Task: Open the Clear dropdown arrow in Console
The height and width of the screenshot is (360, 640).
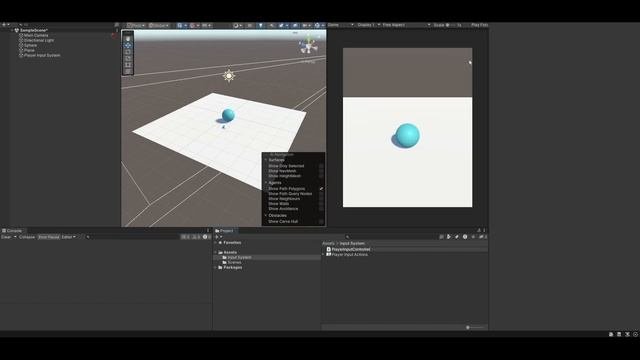Action: (15, 237)
